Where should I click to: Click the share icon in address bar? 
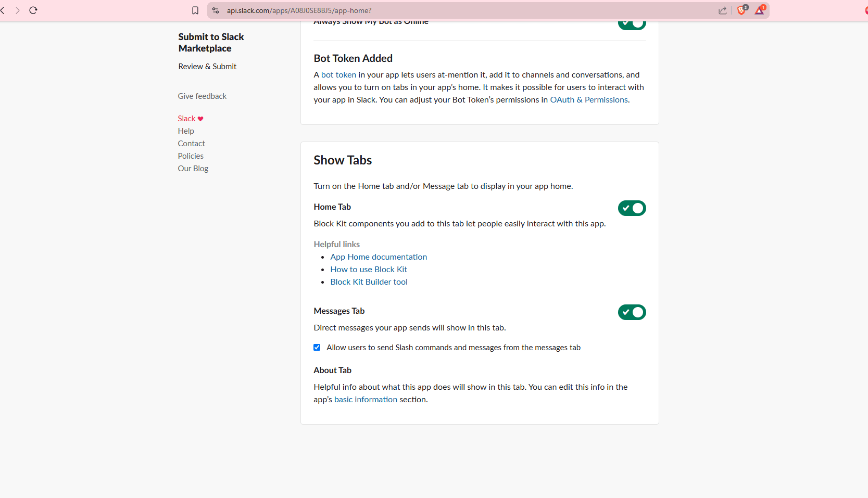pos(722,10)
